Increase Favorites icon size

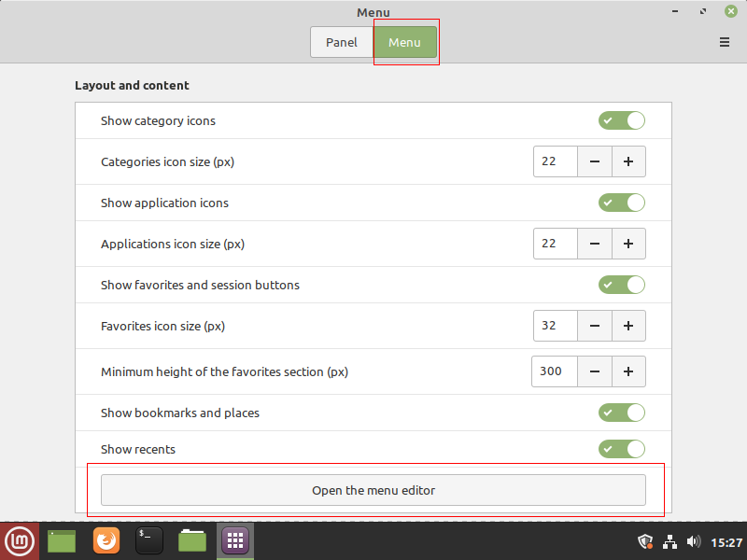(x=628, y=326)
